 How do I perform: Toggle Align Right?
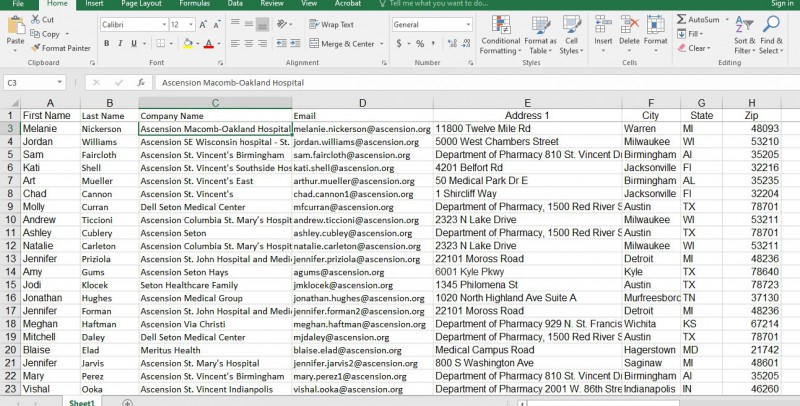tap(262, 44)
